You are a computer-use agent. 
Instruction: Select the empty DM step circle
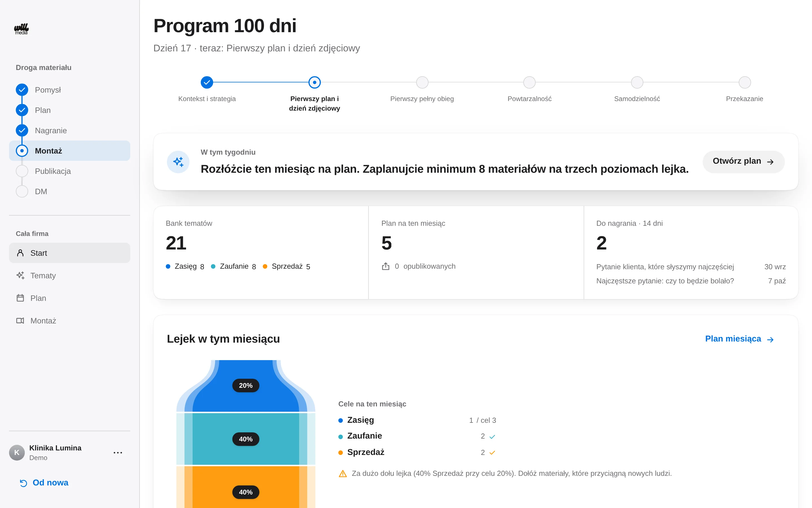point(22,192)
